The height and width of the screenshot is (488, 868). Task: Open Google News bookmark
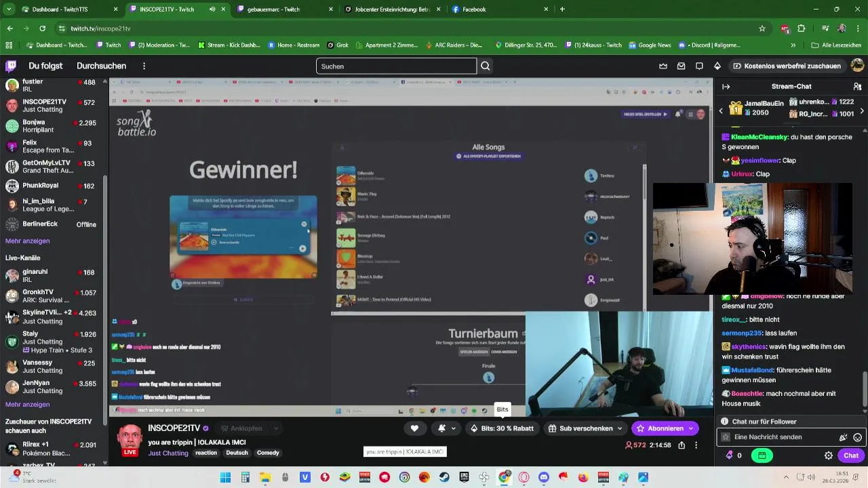point(650,45)
